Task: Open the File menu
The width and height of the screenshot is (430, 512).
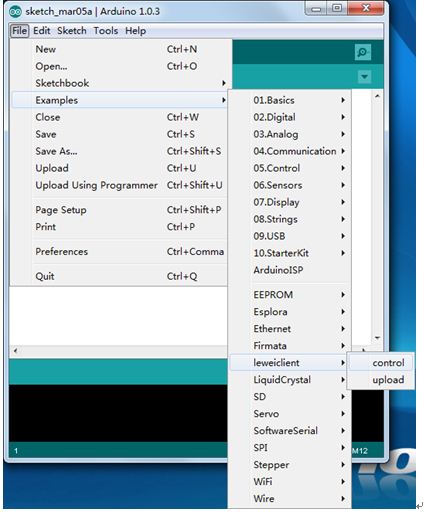Action: [19, 31]
